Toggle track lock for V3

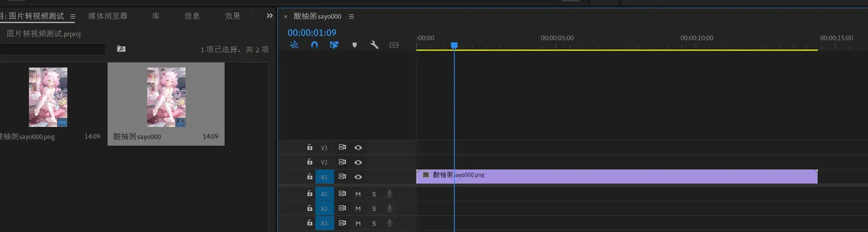310,147
